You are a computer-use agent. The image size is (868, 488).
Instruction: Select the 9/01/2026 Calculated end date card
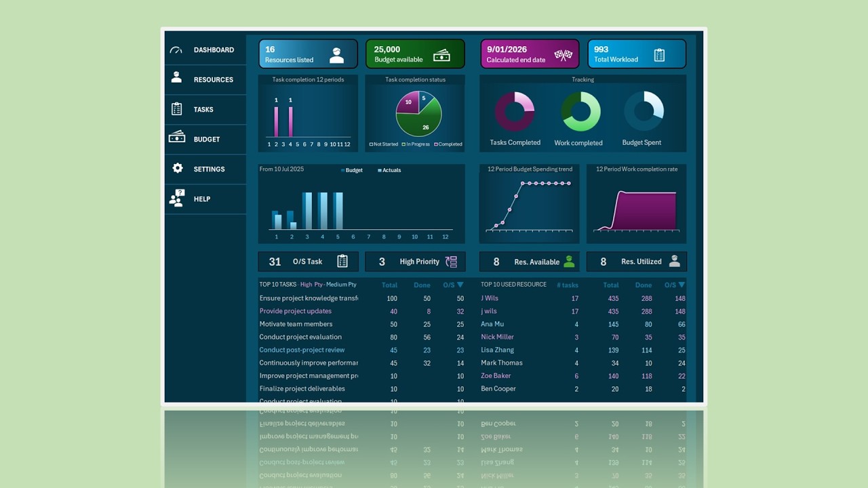click(530, 54)
